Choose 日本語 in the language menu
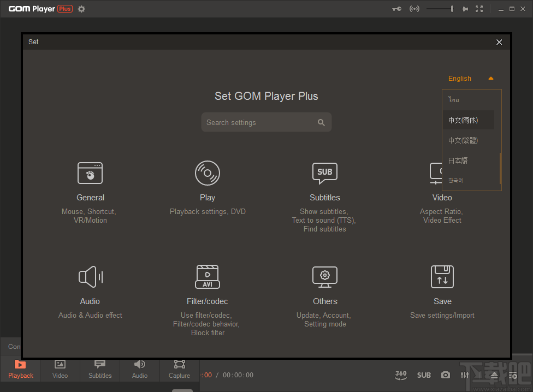This screenshot has width=533, height=392. [x=458, y=160]
